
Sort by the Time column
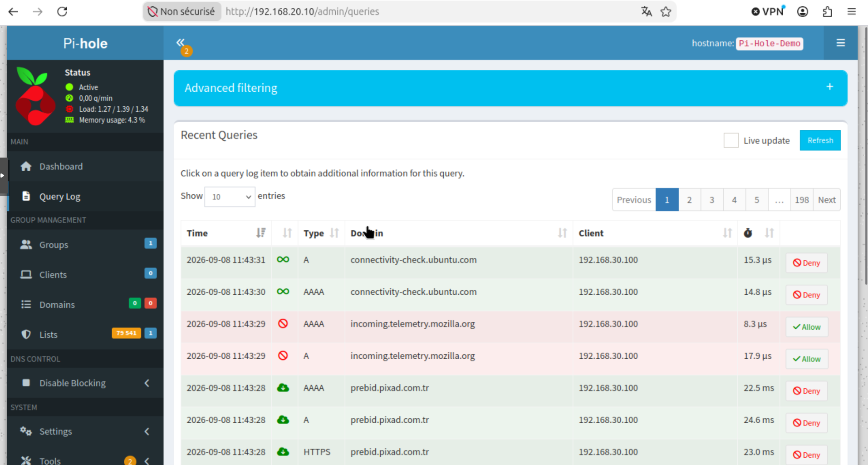coord(226,233)
